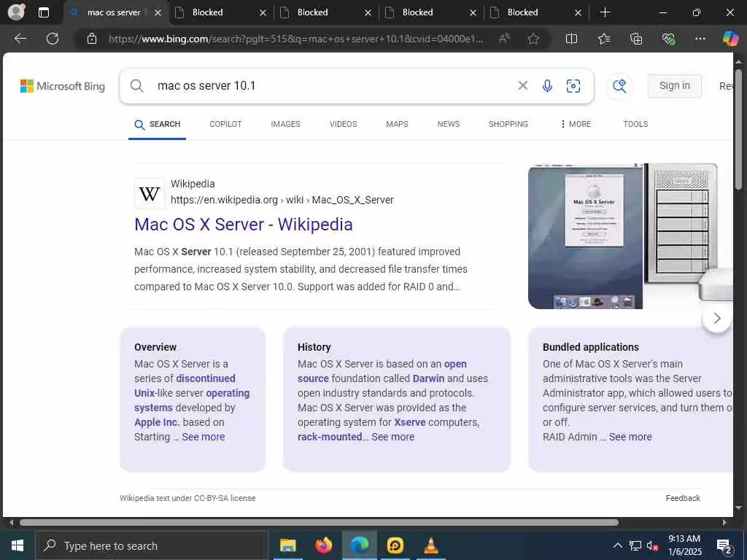The width and height of the screenshot is (747, 560).
Task: Click the Microsoft Bing logo
Action: tap(63, 86)
